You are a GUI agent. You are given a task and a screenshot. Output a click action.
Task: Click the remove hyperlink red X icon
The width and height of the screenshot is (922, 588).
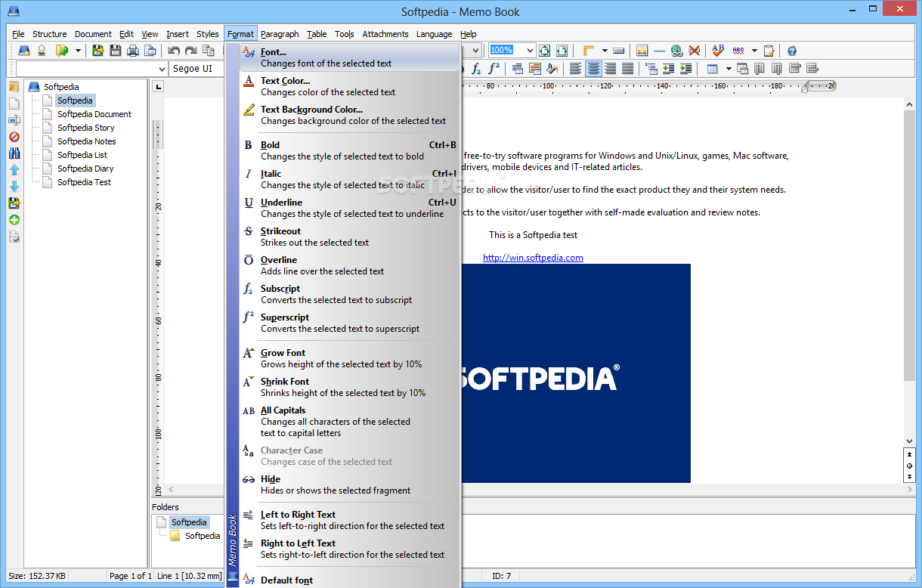click(x=694, y=51)
